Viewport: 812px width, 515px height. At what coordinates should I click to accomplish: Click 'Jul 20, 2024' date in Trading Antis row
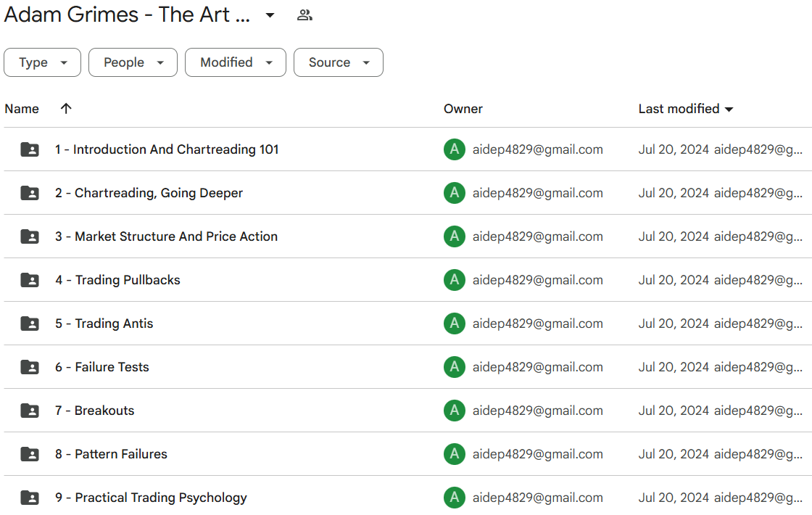pos(674,324)
